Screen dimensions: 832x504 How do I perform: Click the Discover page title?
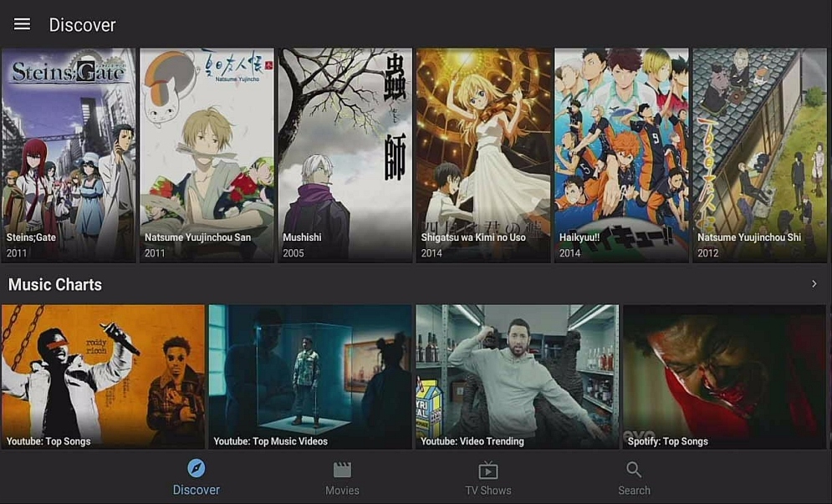point(82,25)
